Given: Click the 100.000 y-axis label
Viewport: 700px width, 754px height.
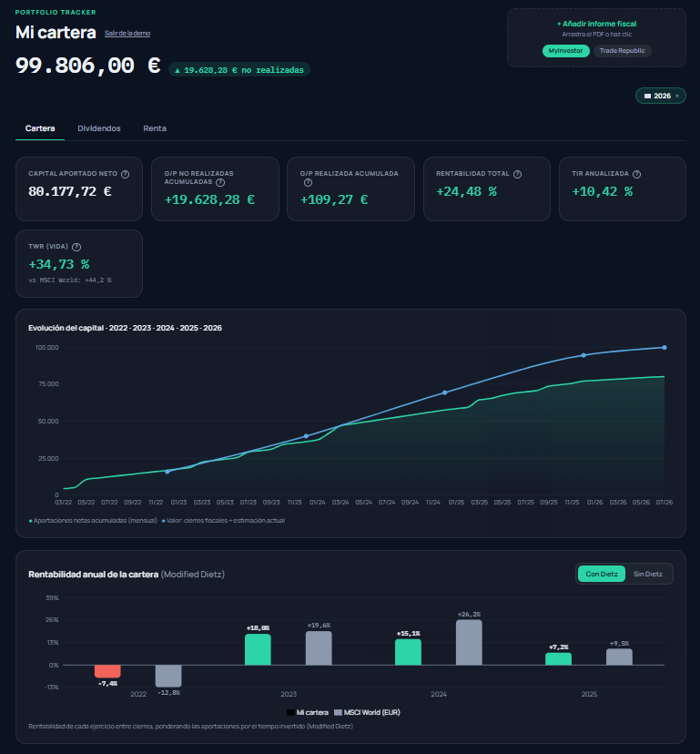Looking at the screenshot, I should (46, 347).
